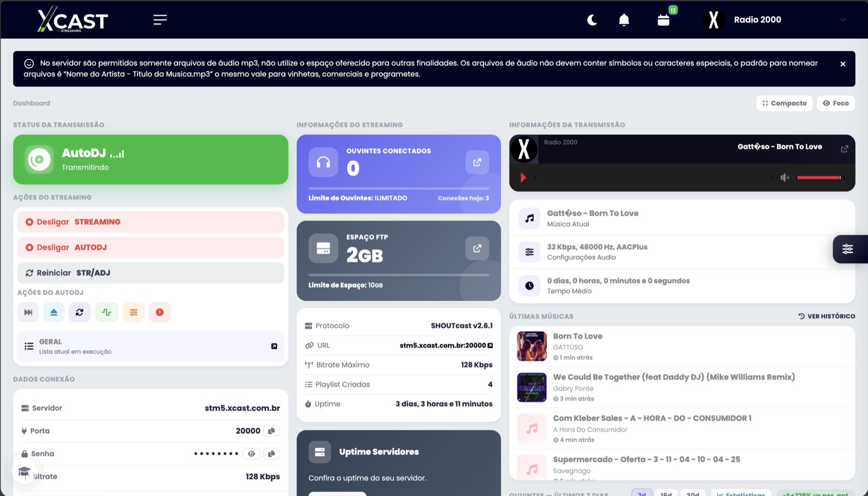
Task: Click the blue eject AutoDJ icon
Action: (x=54, y=312)
